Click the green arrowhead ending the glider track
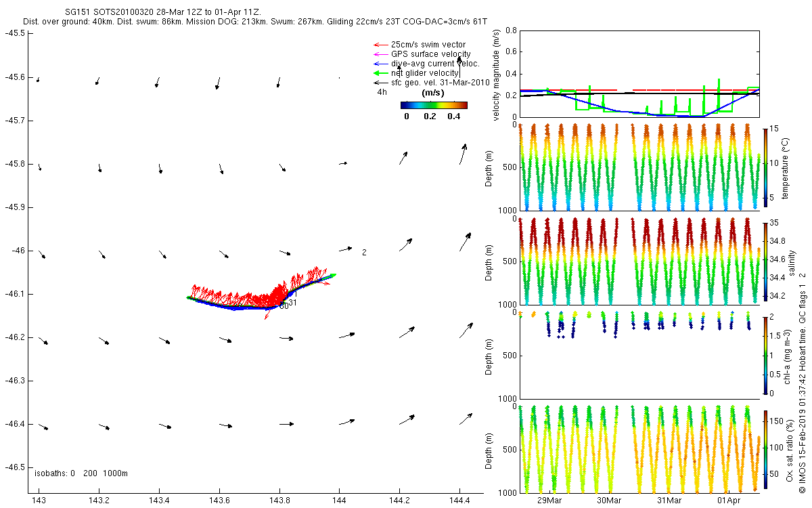 point(332,275)
